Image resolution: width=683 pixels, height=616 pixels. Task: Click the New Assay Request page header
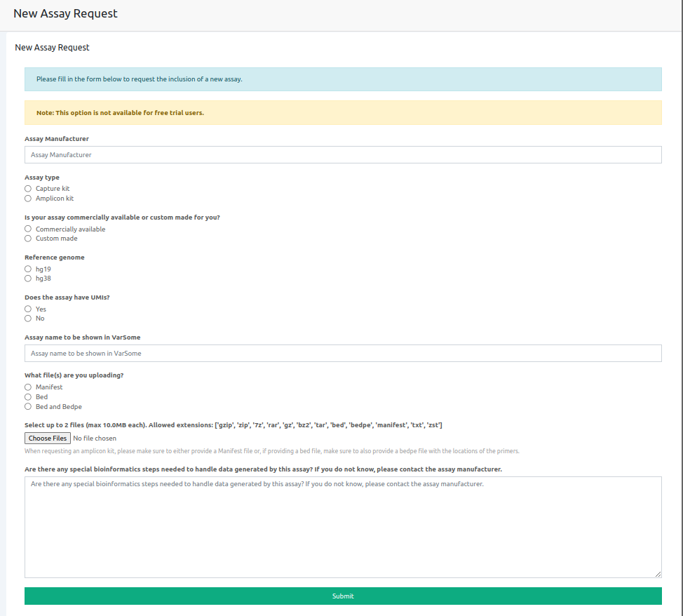point(66,14)
